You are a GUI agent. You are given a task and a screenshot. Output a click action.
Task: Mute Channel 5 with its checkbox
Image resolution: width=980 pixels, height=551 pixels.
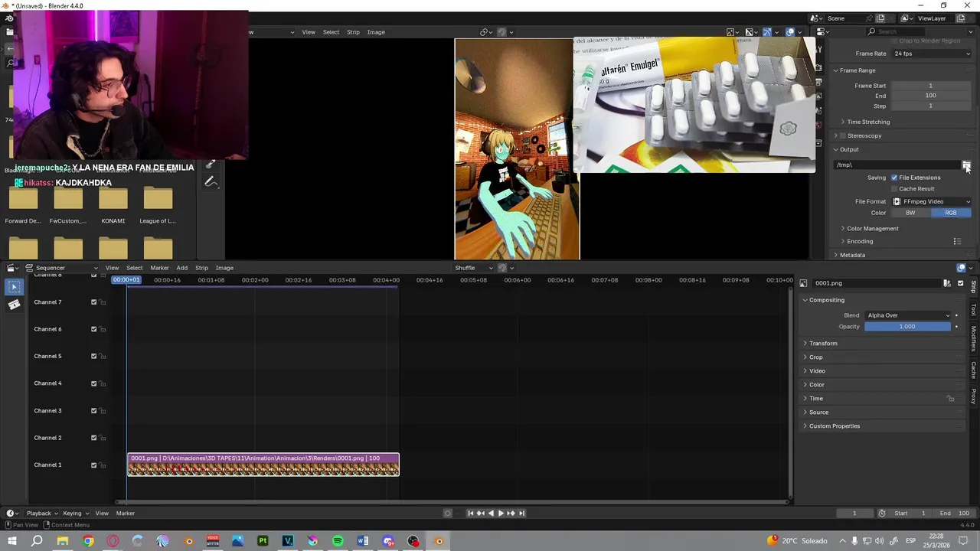click(94, 356)
